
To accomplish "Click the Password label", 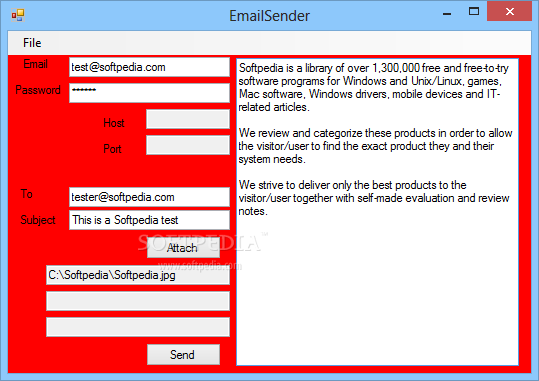I will [38, 90].
